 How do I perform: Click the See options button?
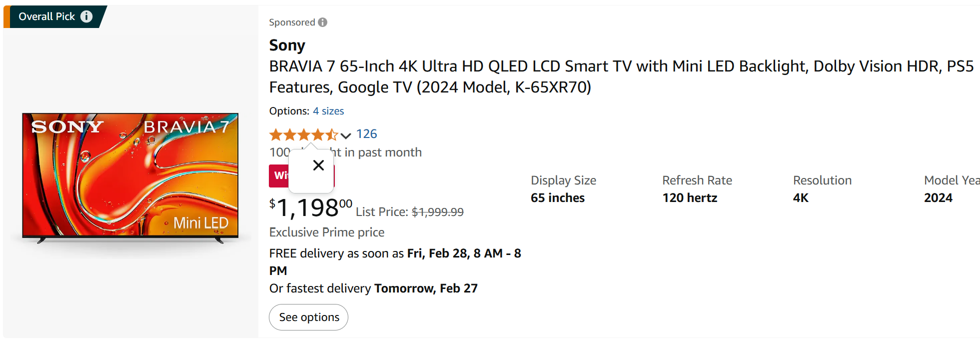309,317
